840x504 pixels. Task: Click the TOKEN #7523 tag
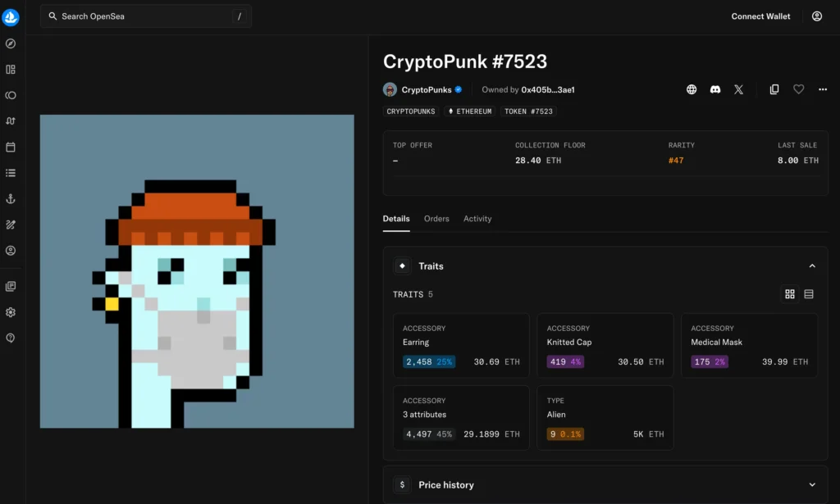tap(528, 111)
